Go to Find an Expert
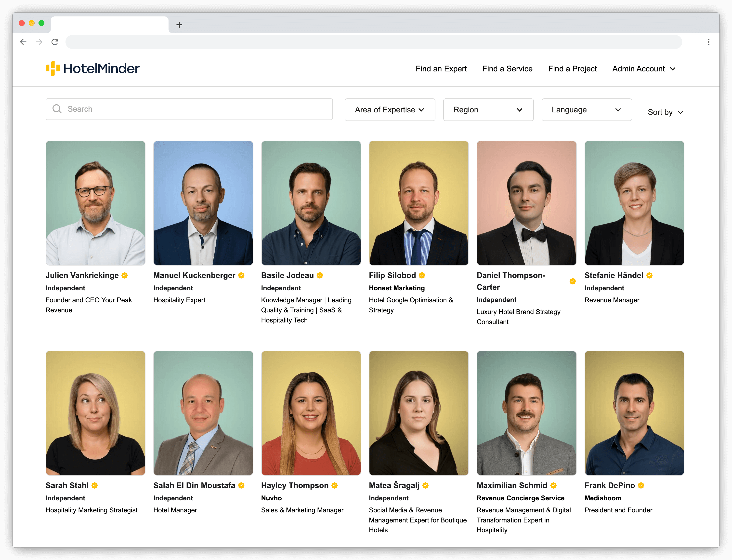Screen dimensions: 732x560 [x=441, y=69]
